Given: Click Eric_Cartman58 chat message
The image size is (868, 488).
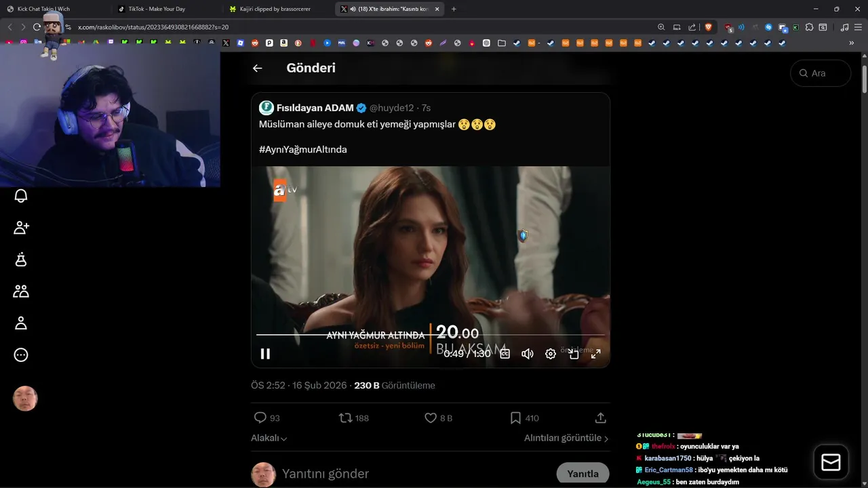Looking at the screenshot, I should click(x=711, y=470).
